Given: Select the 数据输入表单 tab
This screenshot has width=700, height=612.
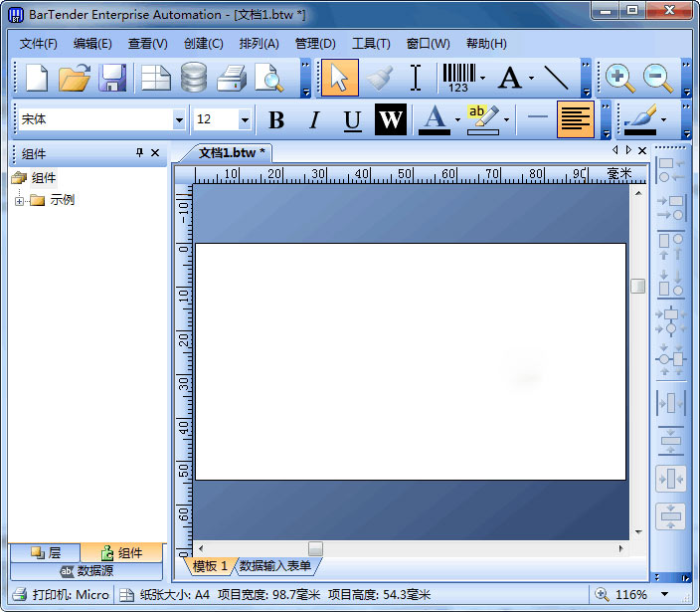Looking at the screenshot, I should 275,566.
